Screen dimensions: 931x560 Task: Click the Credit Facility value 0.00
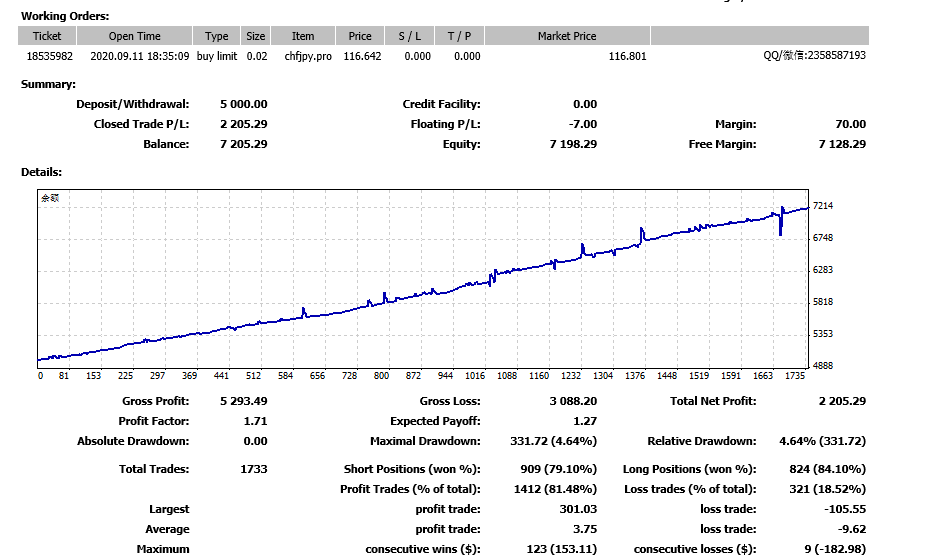585,104
